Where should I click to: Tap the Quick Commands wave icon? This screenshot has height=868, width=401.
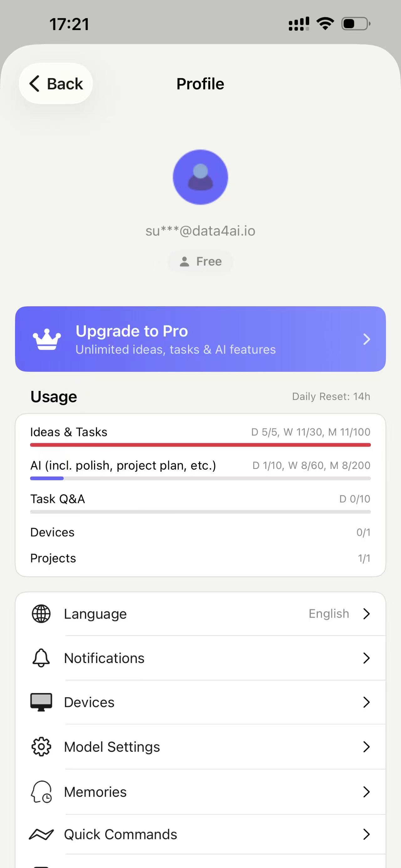pyautogui.click(x=41, y=834)
